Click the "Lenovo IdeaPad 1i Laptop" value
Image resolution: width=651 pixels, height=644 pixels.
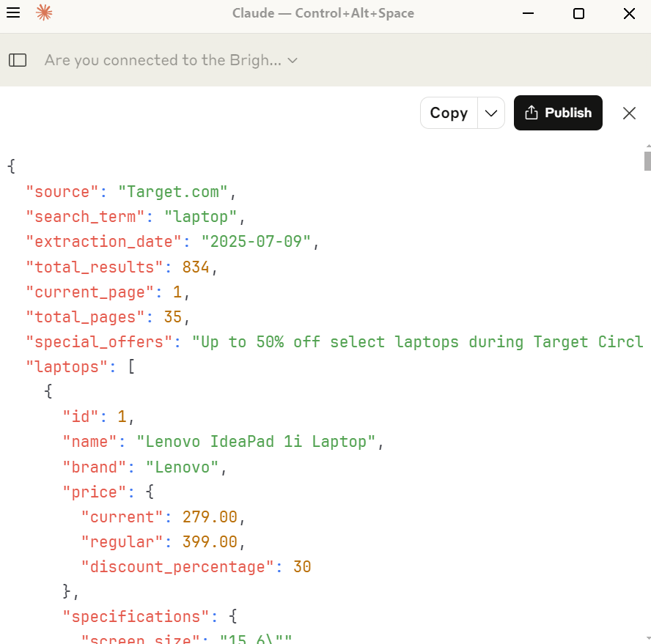256,442
